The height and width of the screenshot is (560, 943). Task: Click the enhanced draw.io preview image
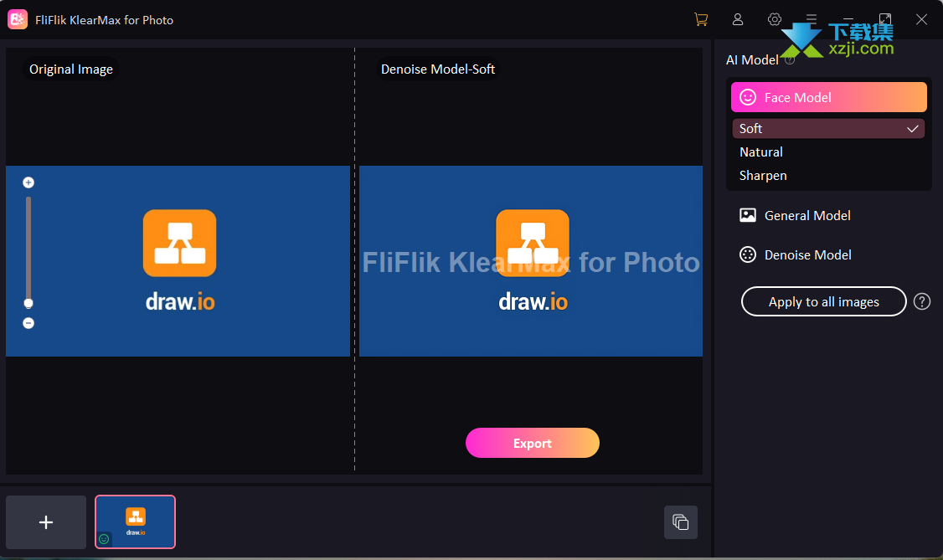531,261
